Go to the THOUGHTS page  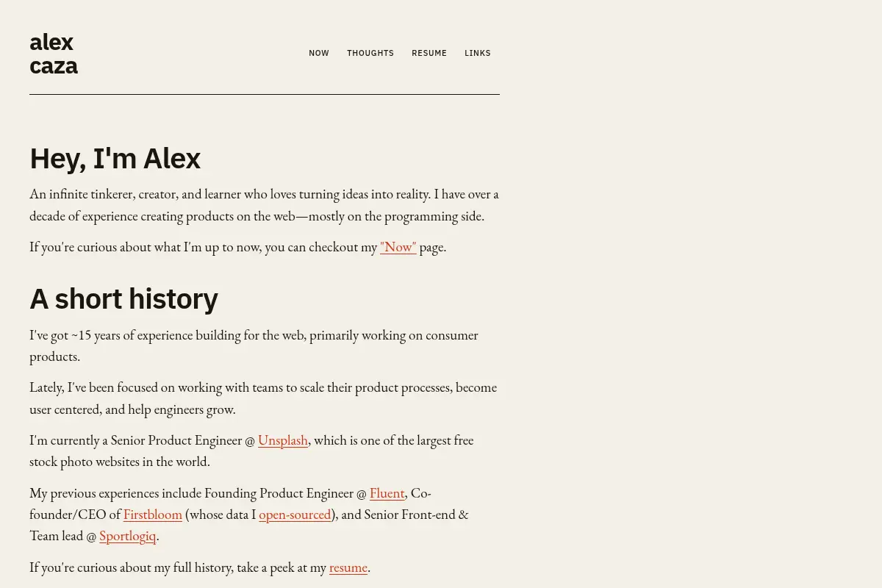point(370,53)
